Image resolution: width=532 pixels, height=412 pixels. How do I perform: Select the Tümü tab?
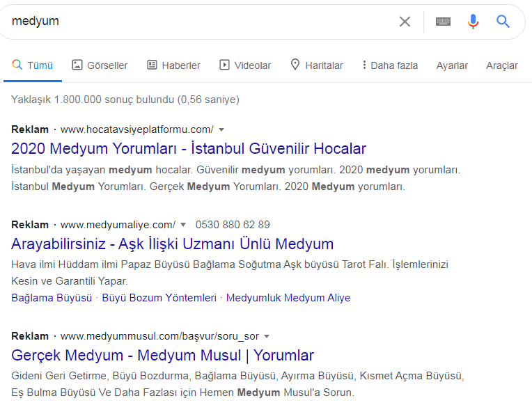[x=33, y=65]
